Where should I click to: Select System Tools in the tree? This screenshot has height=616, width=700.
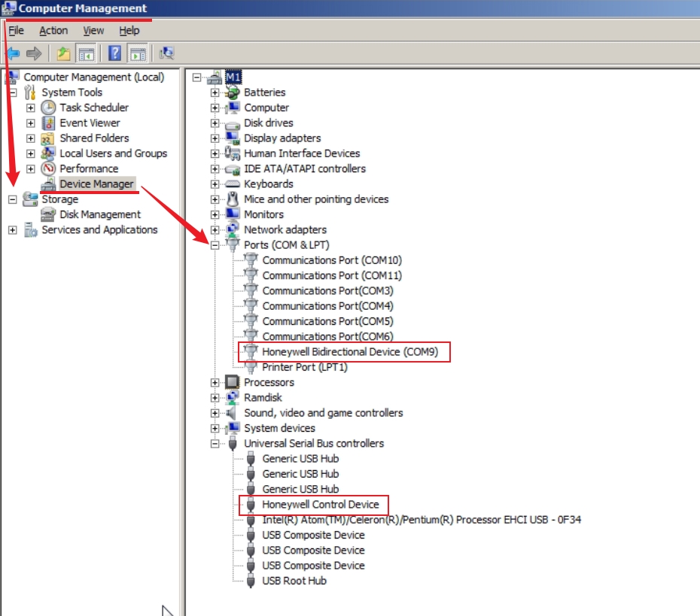72,93
